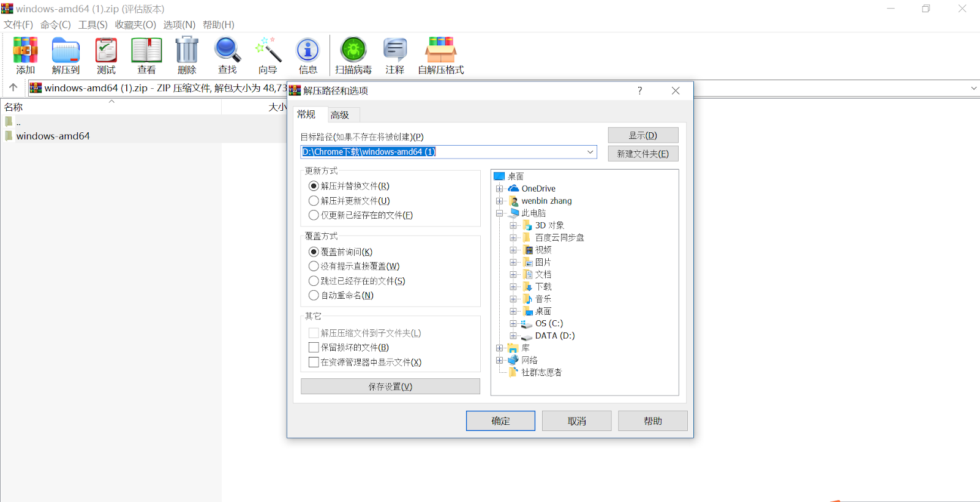This screenshot has width=980, height=502.
Task: Click the 自解压格式 (SFX) toolbar icon
Action: click(441, 50)
